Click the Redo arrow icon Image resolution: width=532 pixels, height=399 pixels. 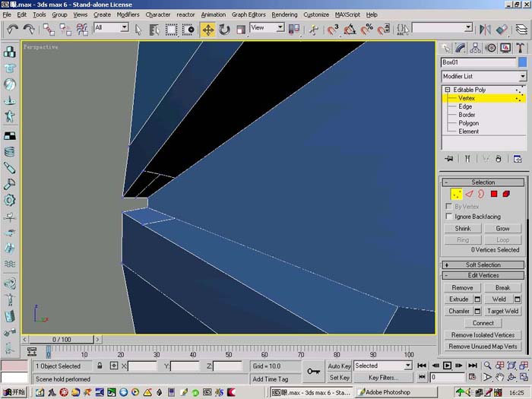click(29, 30)
